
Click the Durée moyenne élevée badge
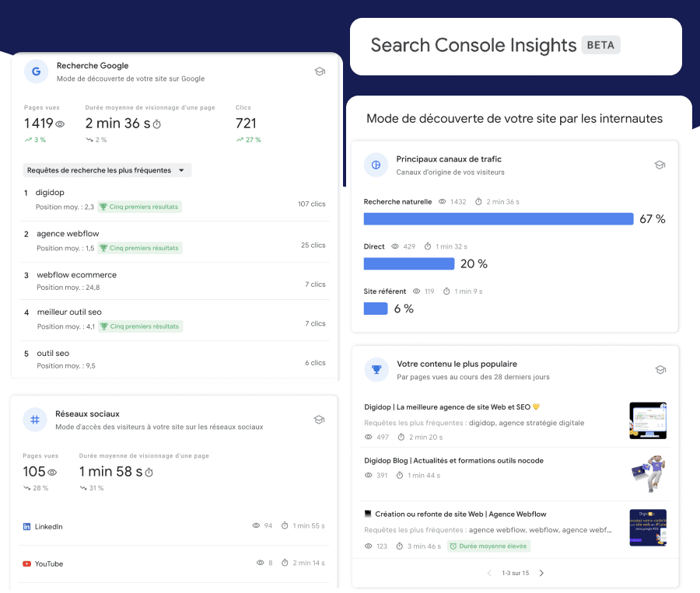pos(489,546)
